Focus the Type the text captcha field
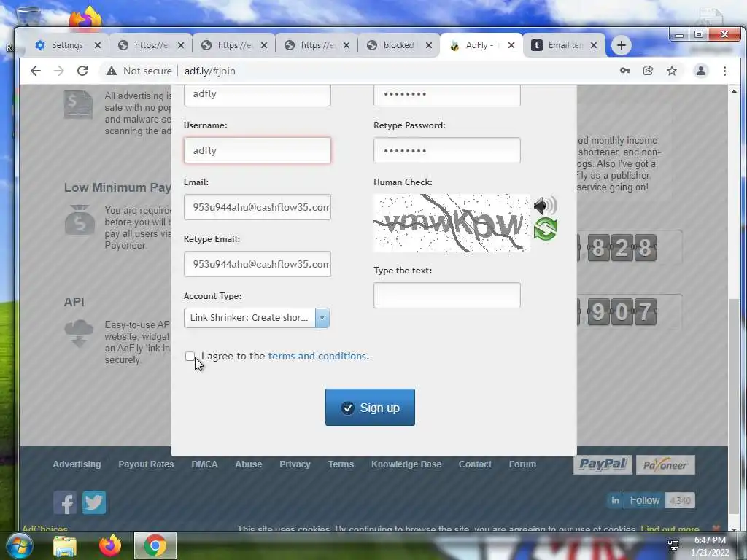The height and width of the screenshot is (560, 747). (447, 295)
